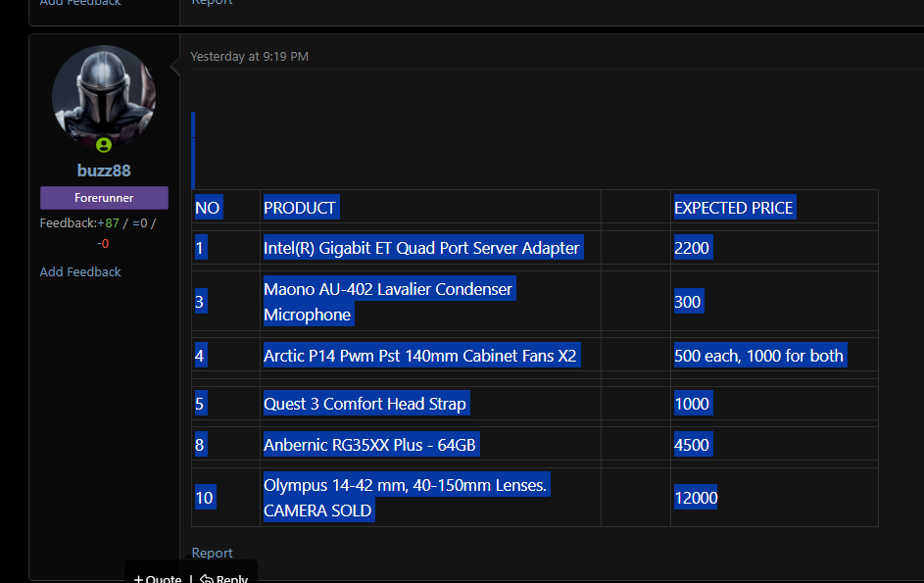Click row number 4 in the table

(200, 356)
